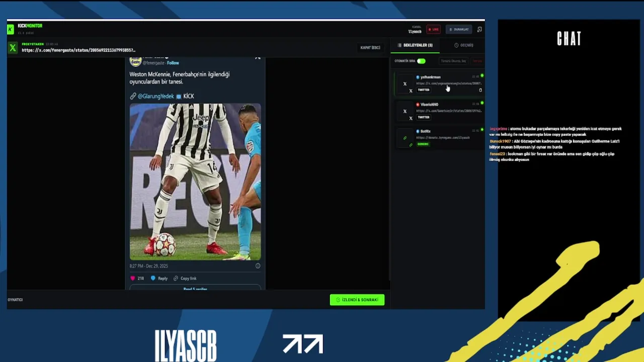644x362 pixels.
Task: Click the blue reply bubble icon
Action: coord(153,278)
